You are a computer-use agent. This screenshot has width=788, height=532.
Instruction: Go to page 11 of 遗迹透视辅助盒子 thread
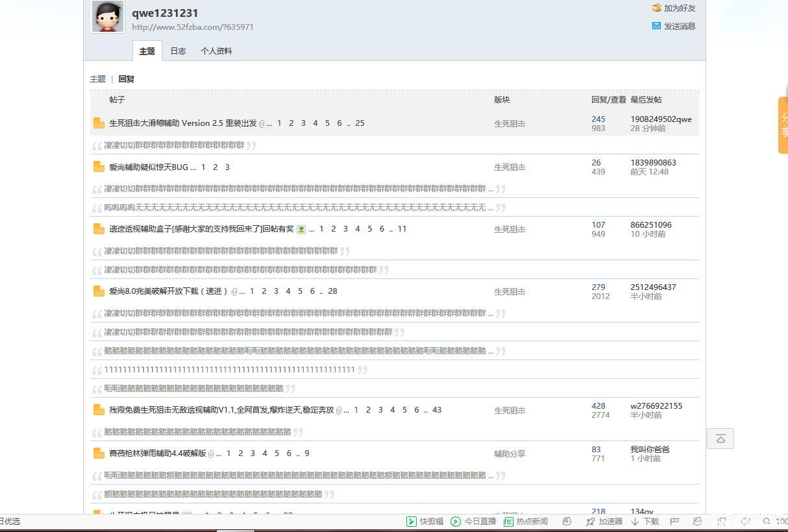coord(402,229)
